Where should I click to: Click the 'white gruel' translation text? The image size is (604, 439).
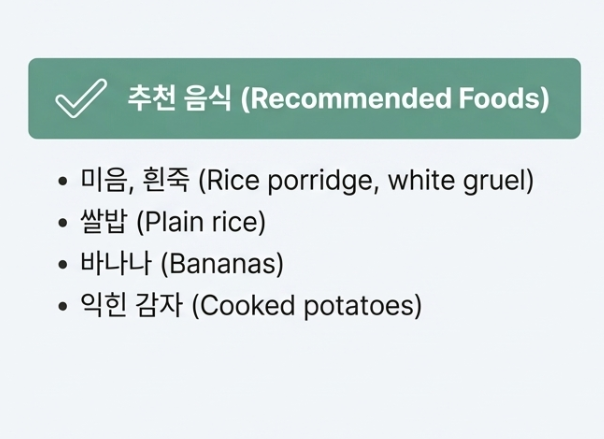tap(456, 180)
